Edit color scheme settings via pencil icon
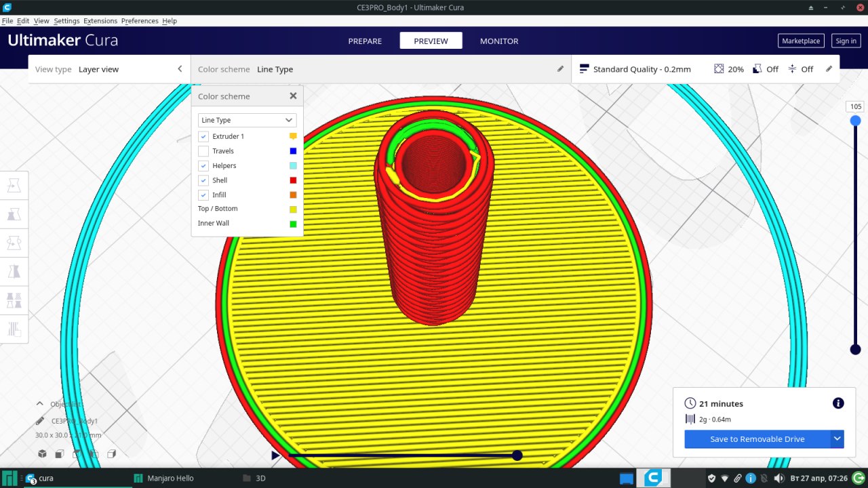Screen dimensions: 868x488 pyautogui.click(x=560, y=69)
